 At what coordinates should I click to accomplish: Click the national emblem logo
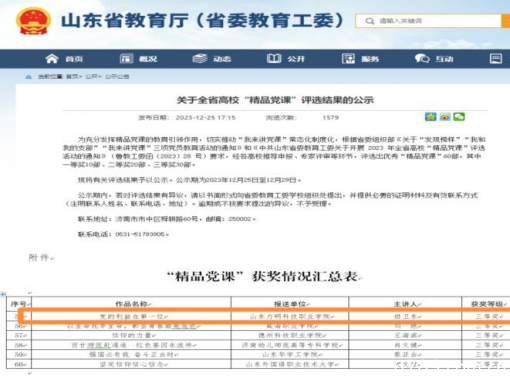click(33, 21)
